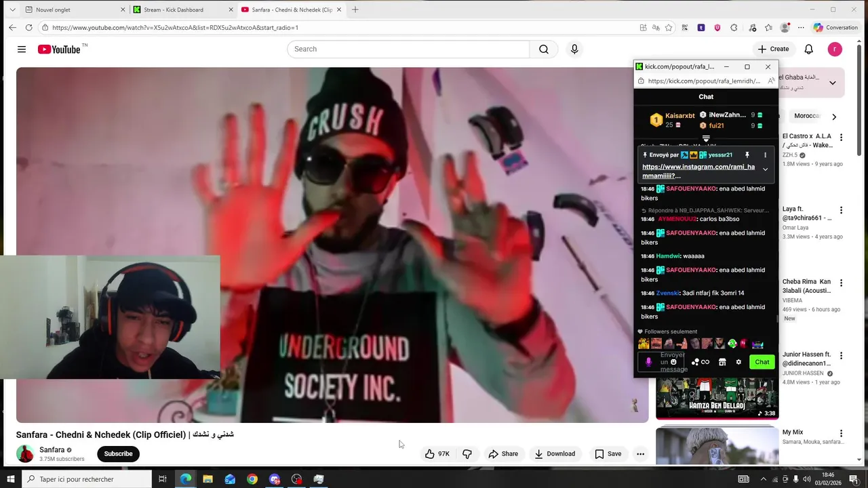
Task: Open the browser extensions puzzle icon
Action: coord(734,28)
